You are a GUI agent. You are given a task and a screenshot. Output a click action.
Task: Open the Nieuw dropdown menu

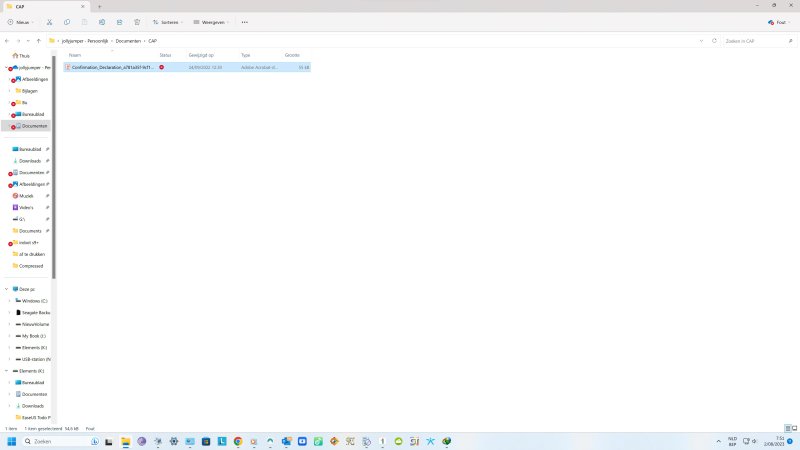[19, 21]
